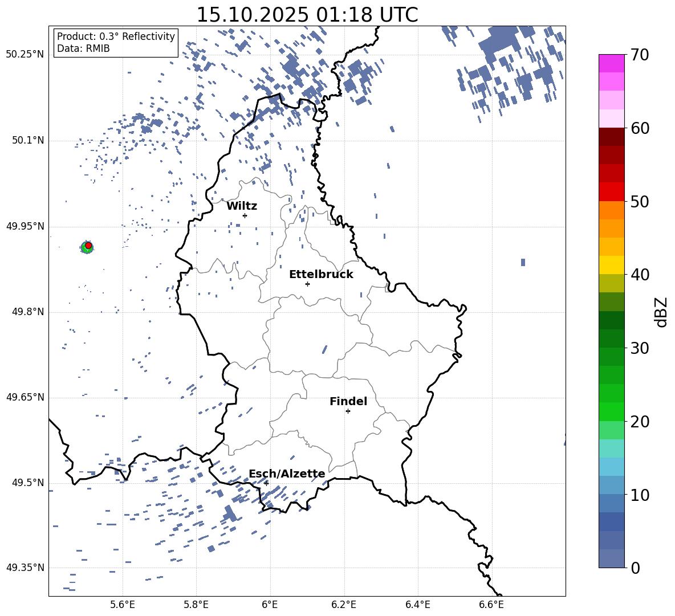Click the Esch/Alzette station cross marker

(266, 483)
